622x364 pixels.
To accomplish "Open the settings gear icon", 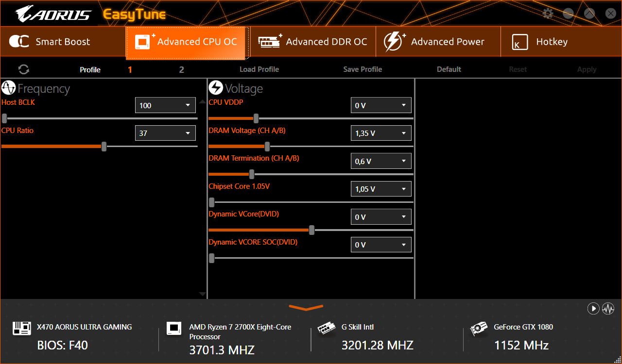I will click(x=548, y=13).
